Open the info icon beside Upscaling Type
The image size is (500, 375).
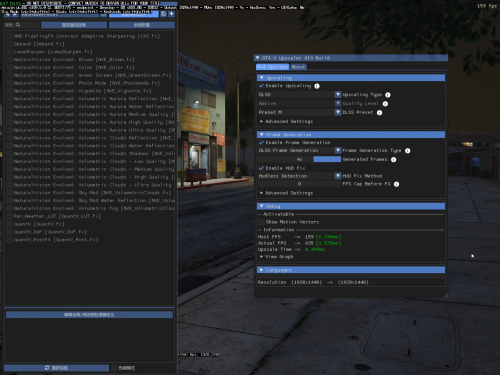coord(388,95)
